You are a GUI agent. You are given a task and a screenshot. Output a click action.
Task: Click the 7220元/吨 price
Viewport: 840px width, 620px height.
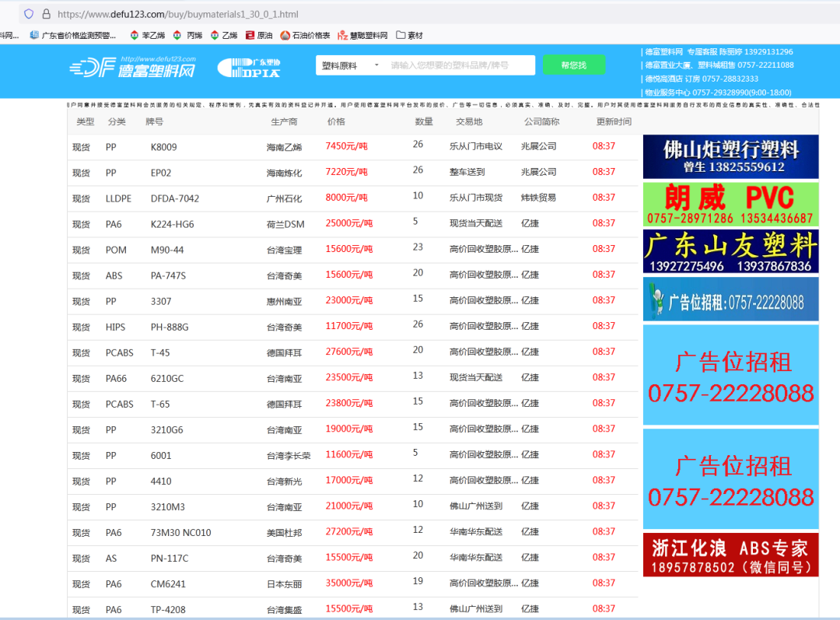pyautogui.click(x=347, y=172)
